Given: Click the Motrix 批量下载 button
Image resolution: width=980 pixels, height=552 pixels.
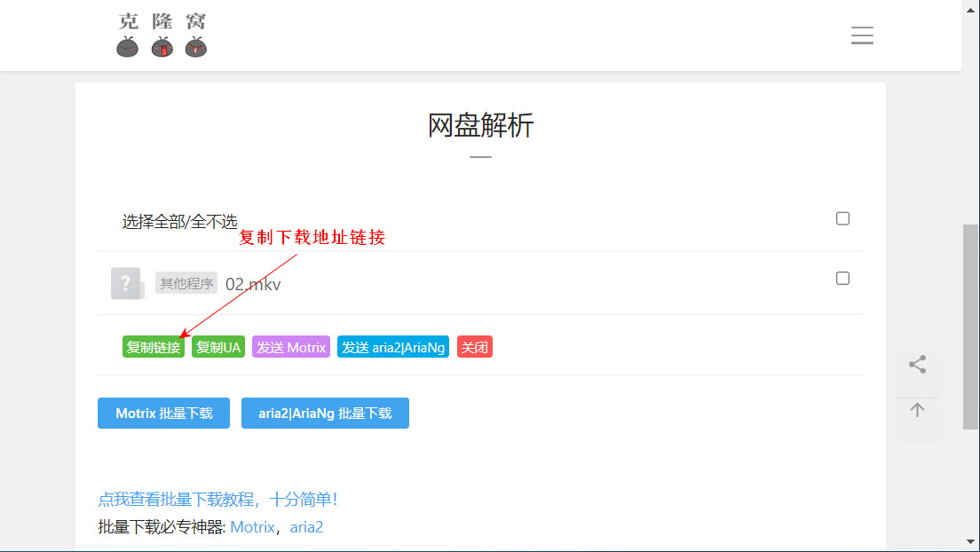Looking at the screenshot, I should click(x=163, y=414).
